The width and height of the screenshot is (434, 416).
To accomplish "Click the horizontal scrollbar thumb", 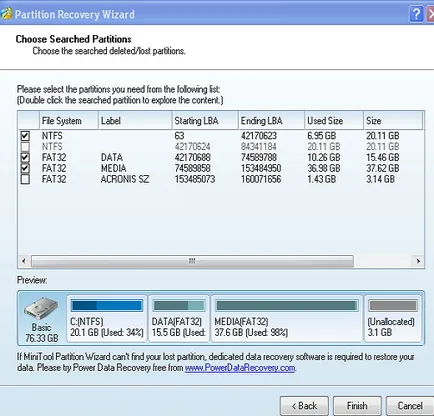I will click(x=192, y=261).
